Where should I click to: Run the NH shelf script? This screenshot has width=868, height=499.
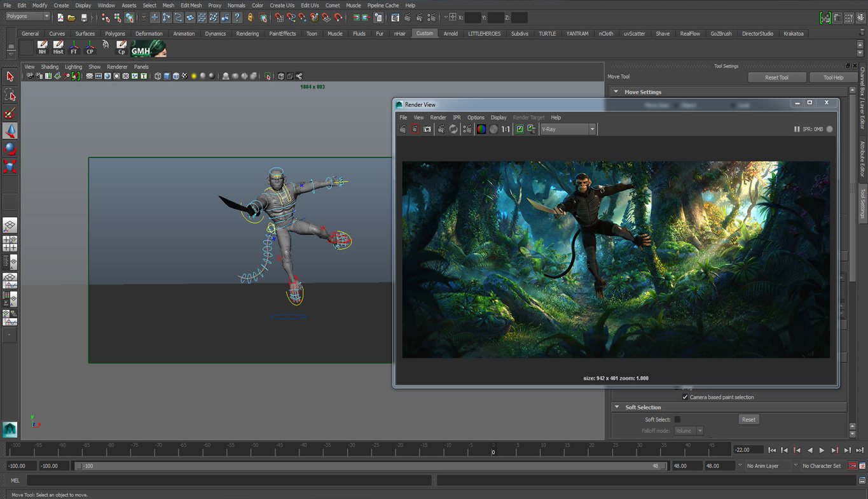pyautogui.click(x=42, y=48)
